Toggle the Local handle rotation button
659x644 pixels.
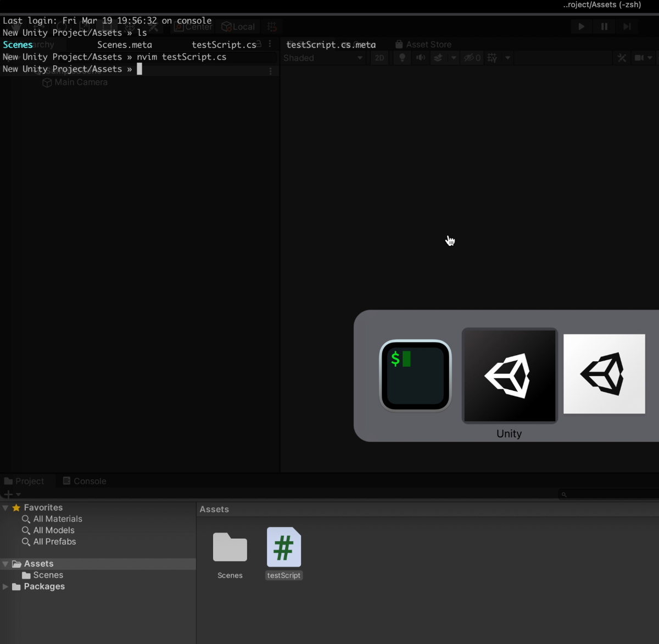point(238,26)
